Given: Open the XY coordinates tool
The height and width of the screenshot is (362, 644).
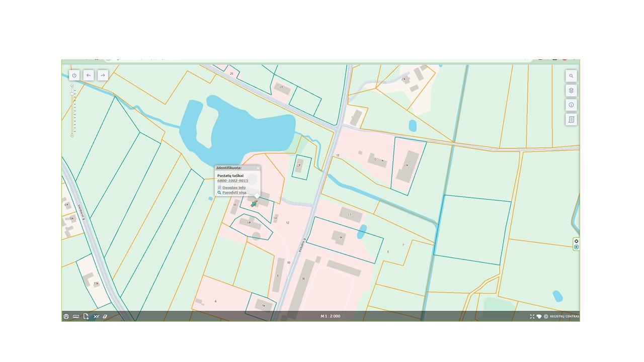Looking at the screenshot, I should [x=96, y=316].
